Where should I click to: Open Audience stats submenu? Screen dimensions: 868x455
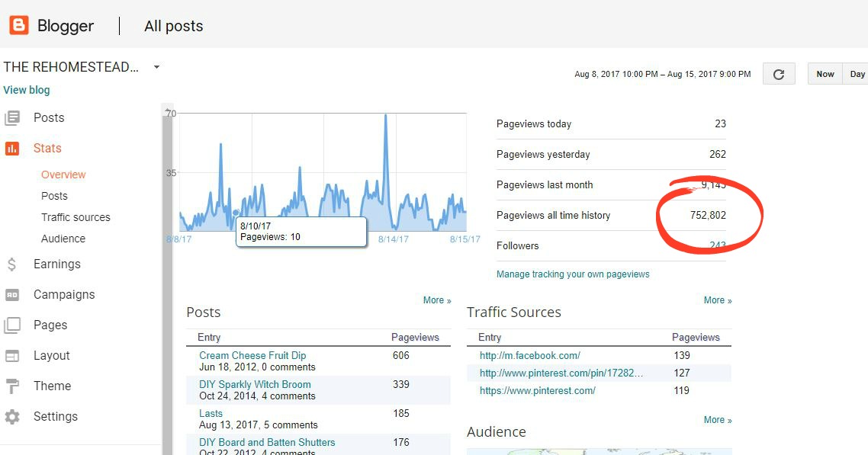63,239
